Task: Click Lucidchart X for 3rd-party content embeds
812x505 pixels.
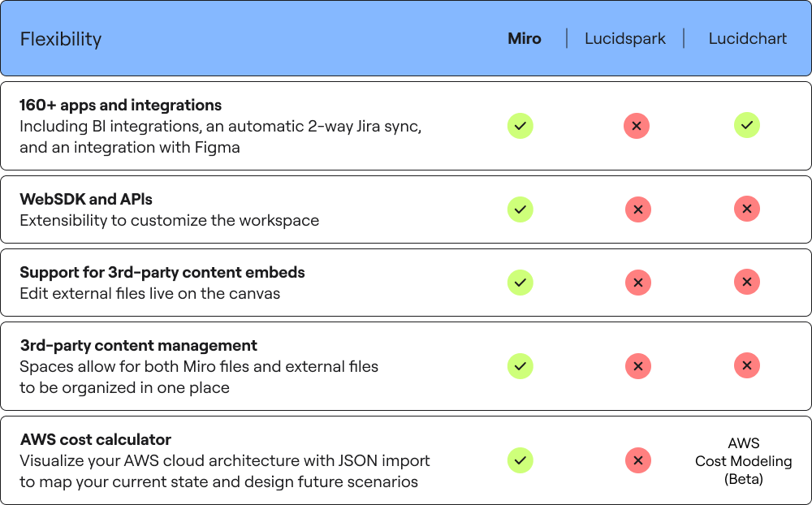Action: tap(747, 281)
